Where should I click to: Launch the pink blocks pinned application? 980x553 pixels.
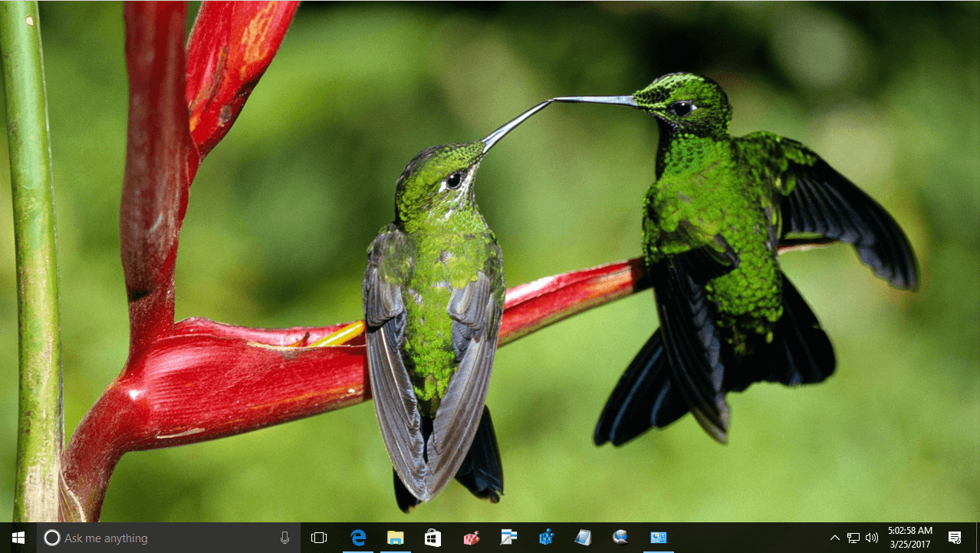(x=470, y=538)
